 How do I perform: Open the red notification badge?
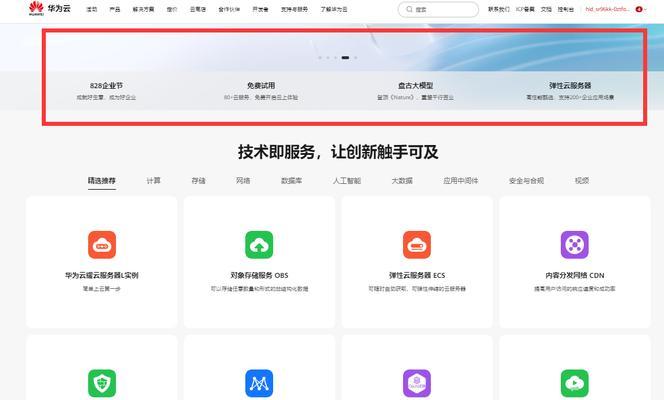coord(639,9)
